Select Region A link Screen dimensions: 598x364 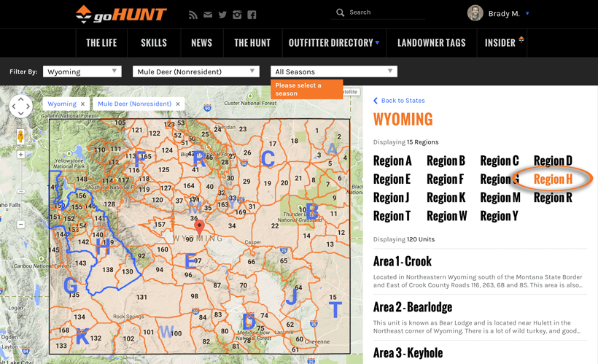click(392, 160)
